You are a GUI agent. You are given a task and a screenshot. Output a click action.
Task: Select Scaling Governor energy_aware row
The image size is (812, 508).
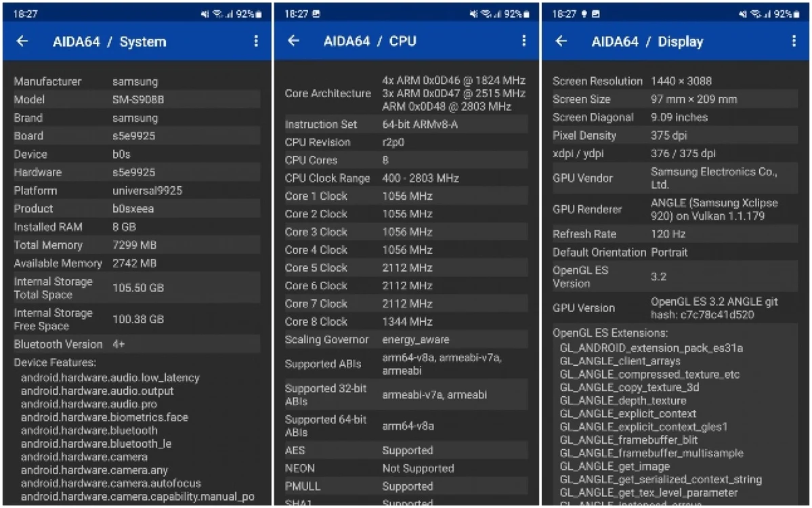click(x=406, y=340)
